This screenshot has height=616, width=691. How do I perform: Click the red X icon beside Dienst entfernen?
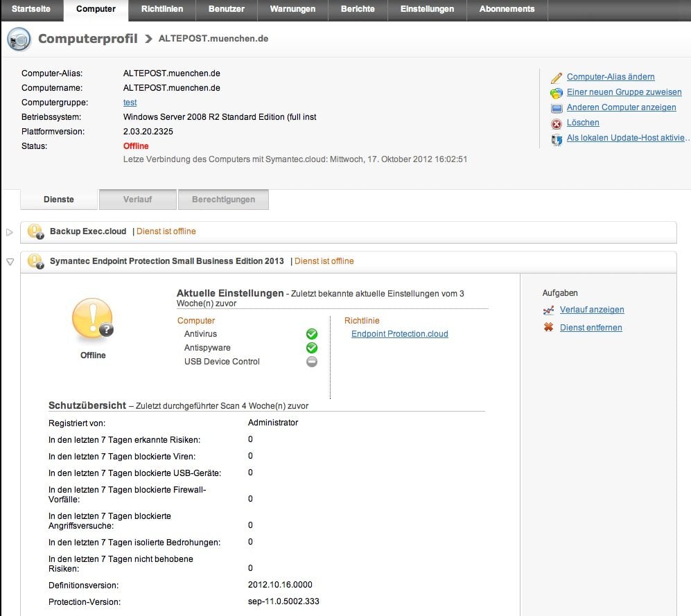pyautogui.click(x=548, y=328)
